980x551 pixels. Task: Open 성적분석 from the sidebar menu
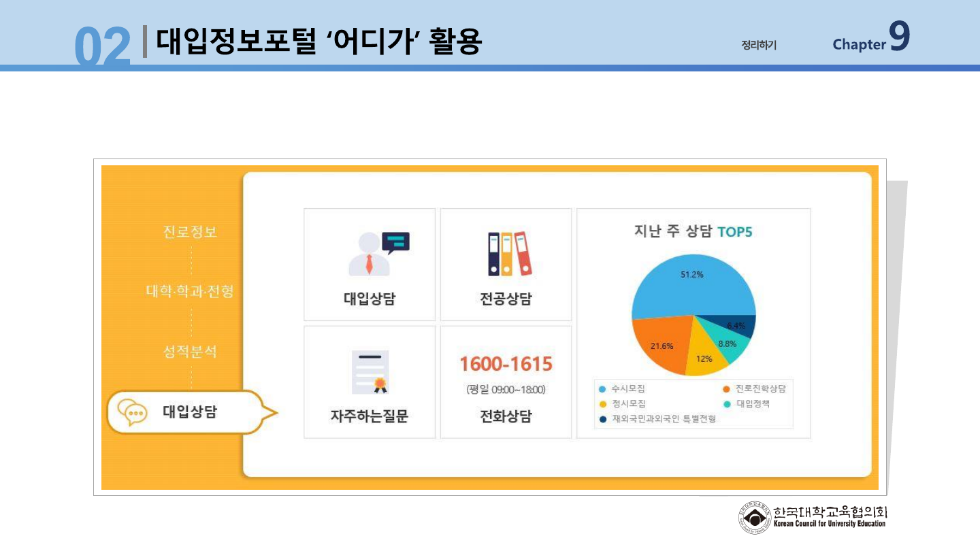(190, 352)
